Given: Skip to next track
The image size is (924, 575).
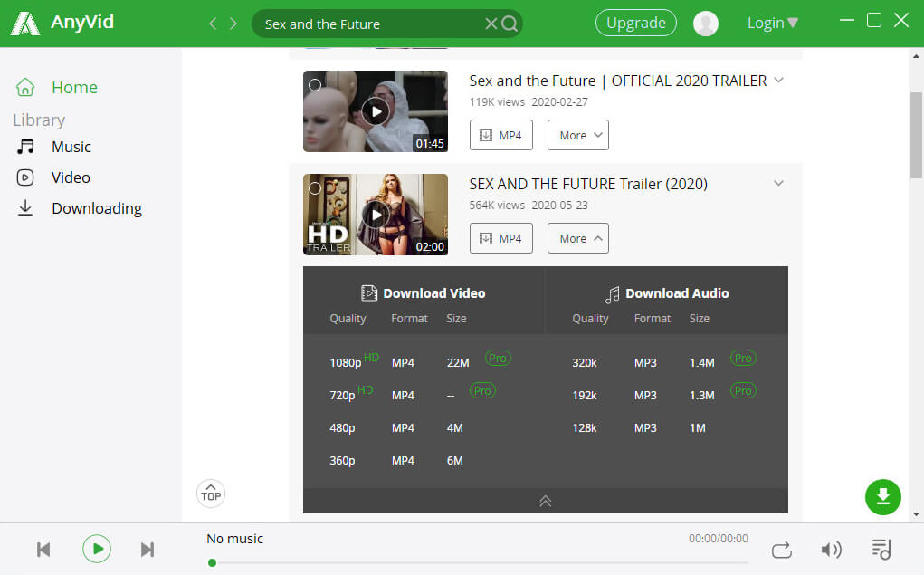Looking at the screenshot, I should 148,550.
